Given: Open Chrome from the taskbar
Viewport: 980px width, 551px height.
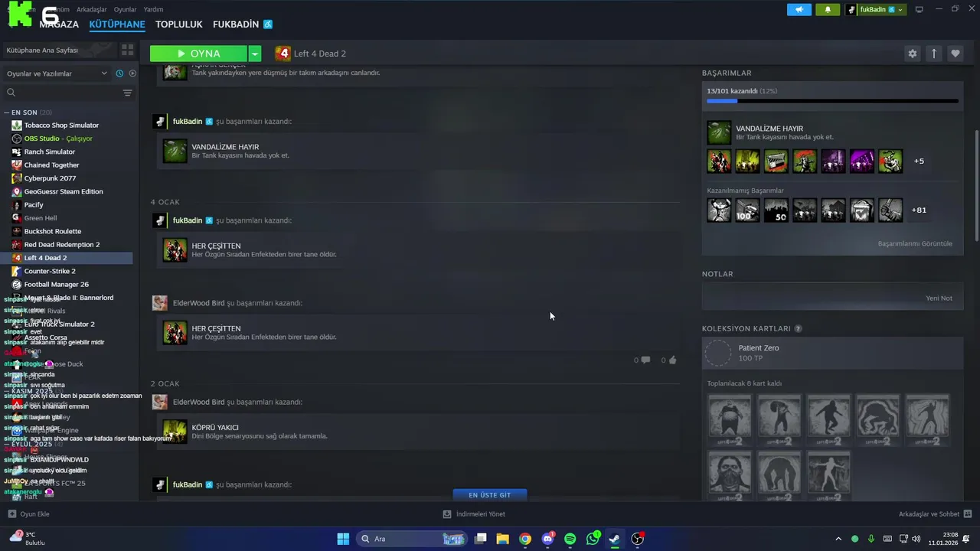Looking at the screenshot, I should tap(525, 539).
